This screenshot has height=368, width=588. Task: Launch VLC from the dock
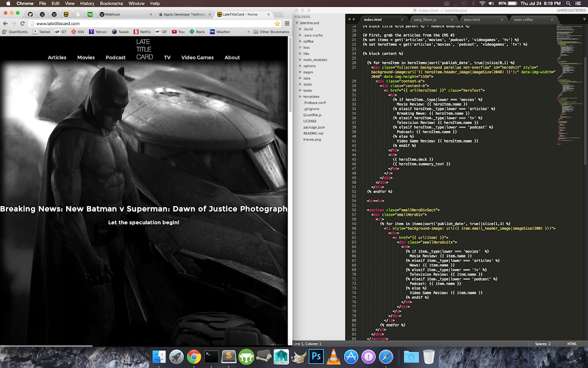point(334,356)
